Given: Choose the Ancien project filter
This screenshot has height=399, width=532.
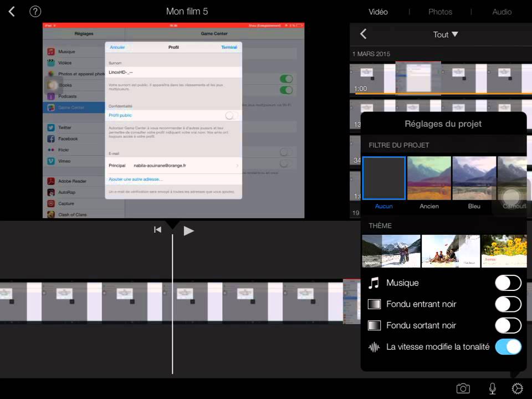Looking at the screenshot, I should (429, 178).
